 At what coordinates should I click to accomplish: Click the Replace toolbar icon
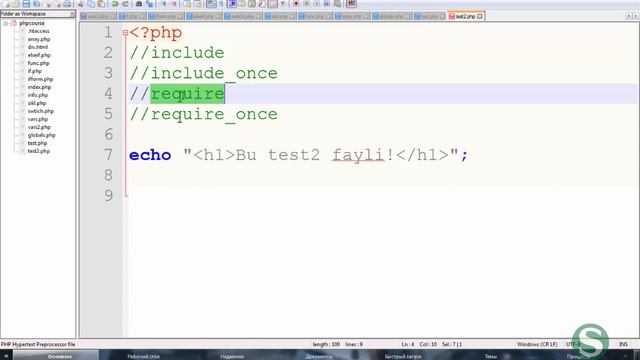click(x=149, y=4)
